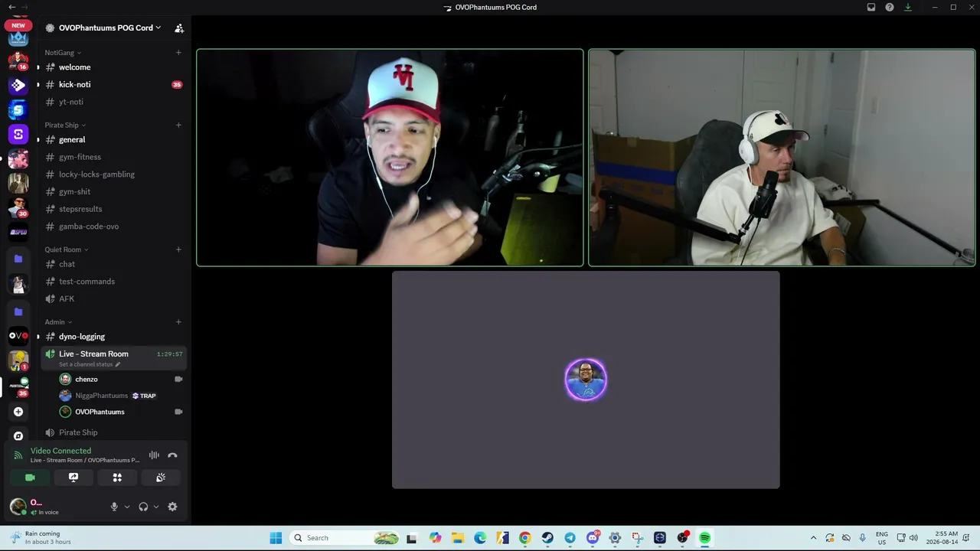The image size is (980, 551).
Task: Switch to the general channel
Action: point(113,140)
